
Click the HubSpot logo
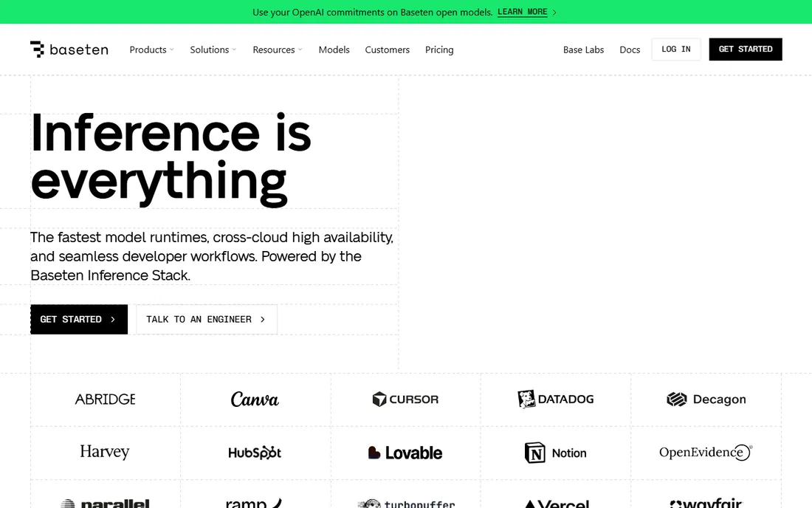(255, 453)
